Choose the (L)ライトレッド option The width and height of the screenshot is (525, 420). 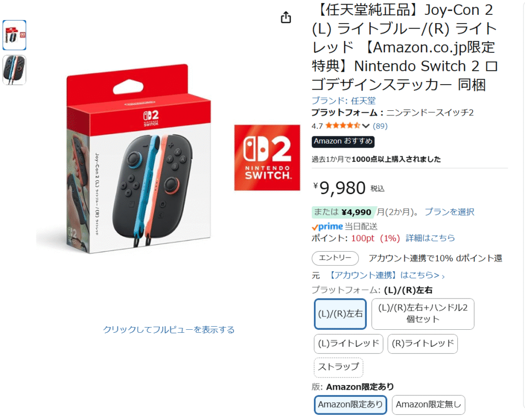[349, 344]
